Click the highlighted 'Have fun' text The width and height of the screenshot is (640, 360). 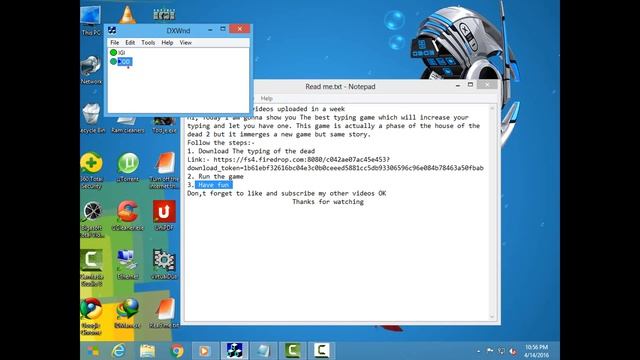tap(214, 185)
